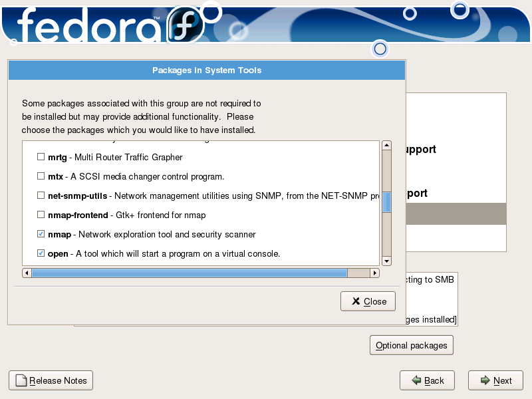The width and height of the screenshot is (532, 399).
Task: Select the net-snmp-utils description text
Action: click(247, 196)
